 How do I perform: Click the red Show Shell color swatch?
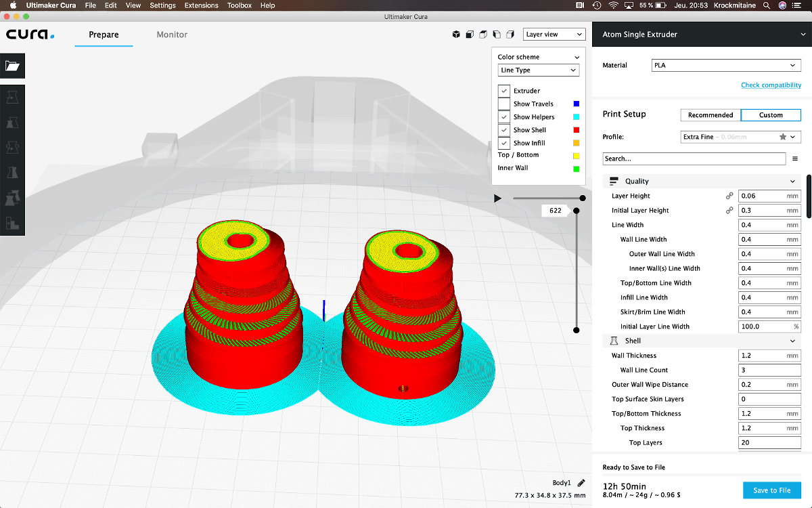[577, 130]
